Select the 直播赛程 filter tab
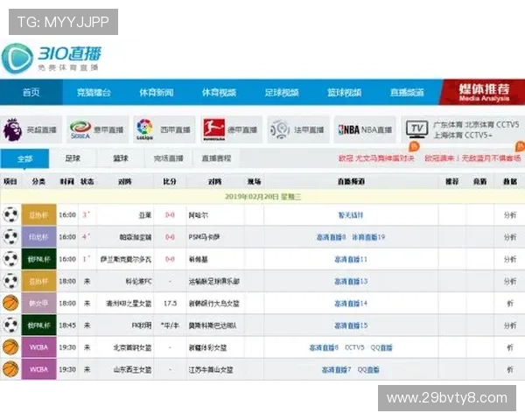The width and height of the screenshot is (525, 420). coord(216,158)
